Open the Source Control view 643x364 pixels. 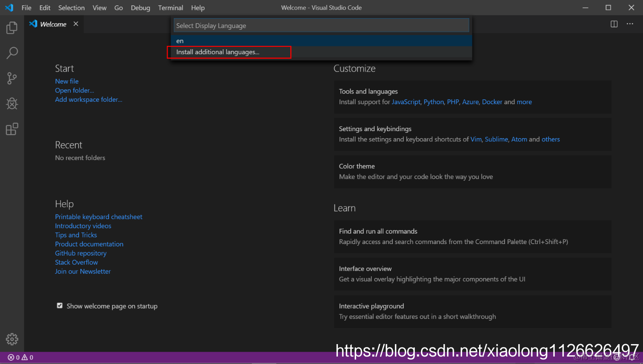(12, 78)
